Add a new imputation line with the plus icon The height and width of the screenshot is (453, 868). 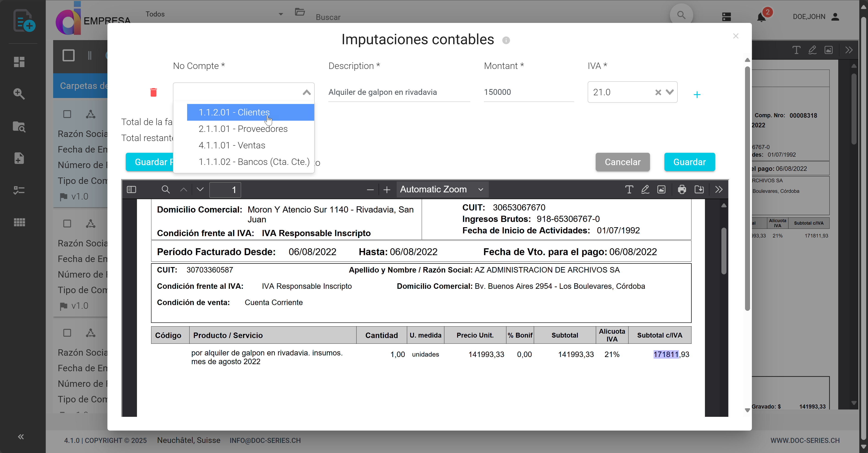697,94
